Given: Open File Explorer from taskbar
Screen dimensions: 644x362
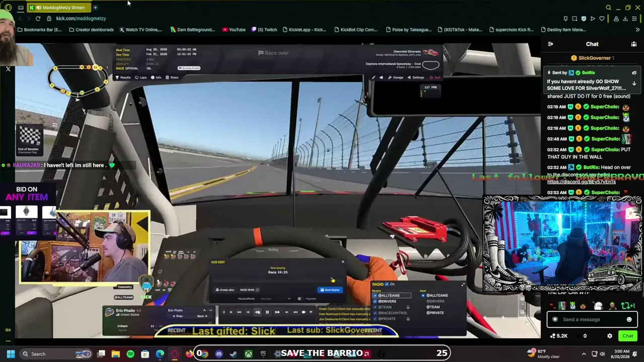Looking at the screenshot, I should click(x=116, y=354).
